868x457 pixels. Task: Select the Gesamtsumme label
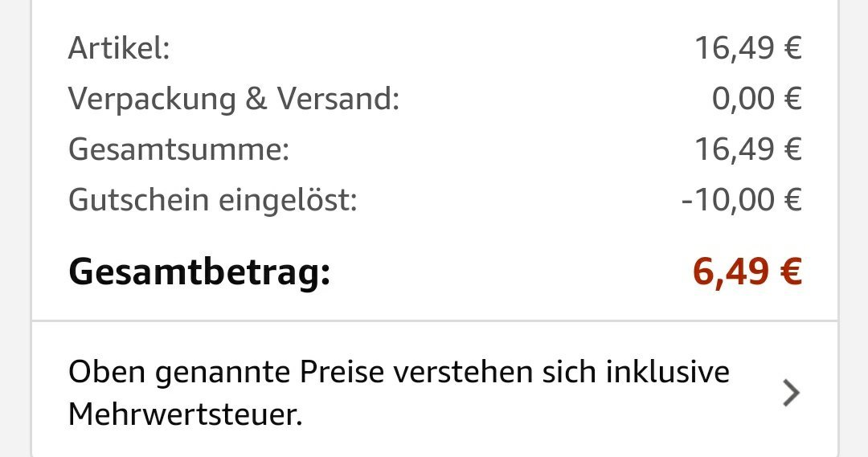pyautogui.click(x=178, y=149)
